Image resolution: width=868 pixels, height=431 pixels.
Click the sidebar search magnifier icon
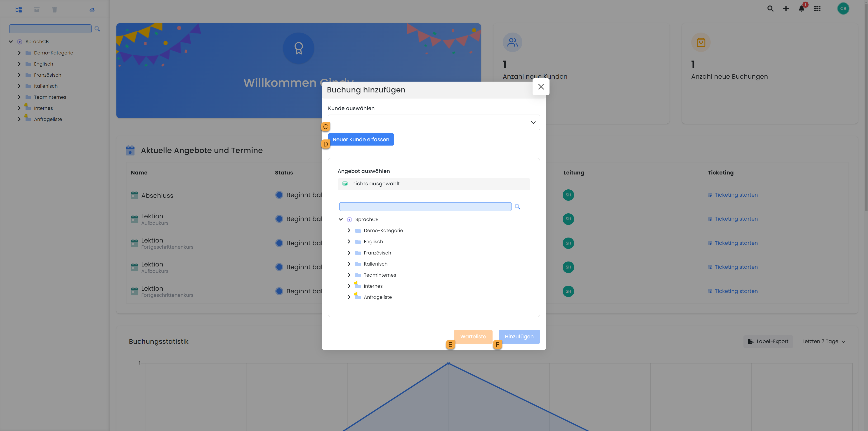pos(97,29)
